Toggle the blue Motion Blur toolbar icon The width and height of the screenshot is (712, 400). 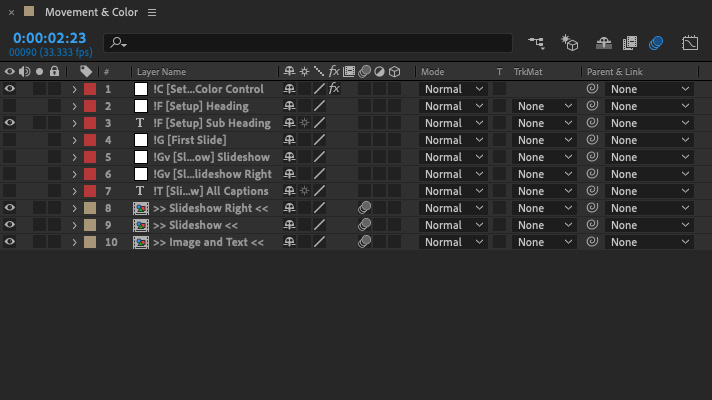tap(656, 43)
